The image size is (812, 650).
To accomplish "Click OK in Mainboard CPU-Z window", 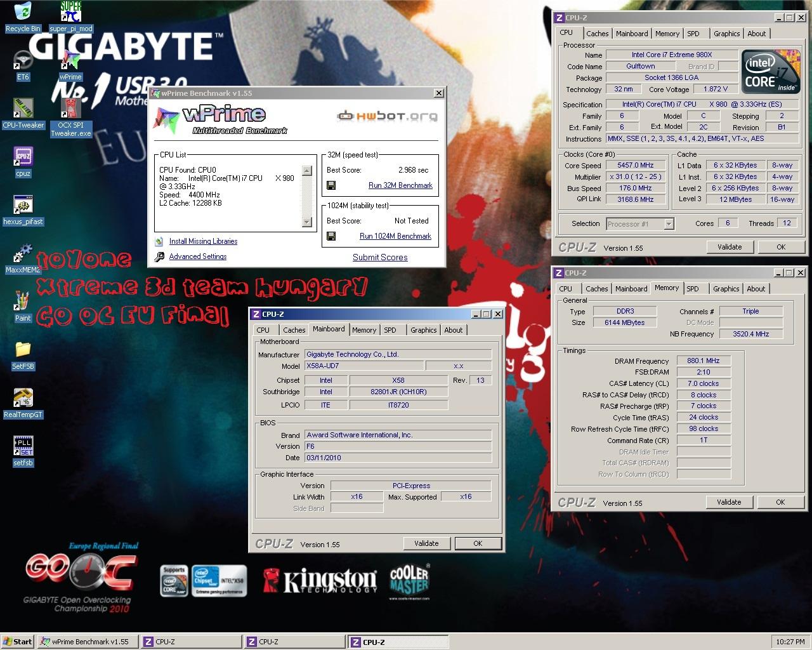I will 478,543.
